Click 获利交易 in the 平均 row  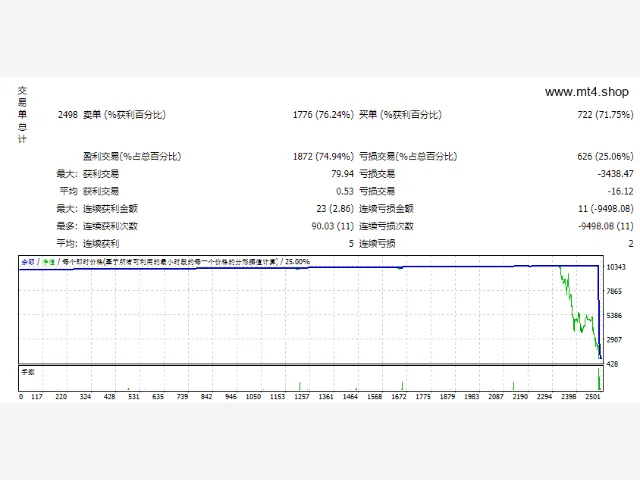[x=101, y=191]
